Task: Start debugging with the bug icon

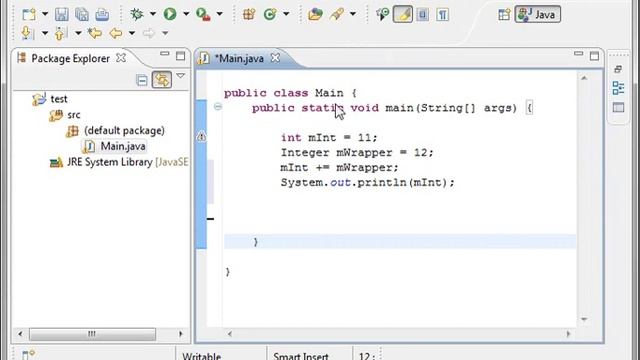Action: (x=137, y=14)
